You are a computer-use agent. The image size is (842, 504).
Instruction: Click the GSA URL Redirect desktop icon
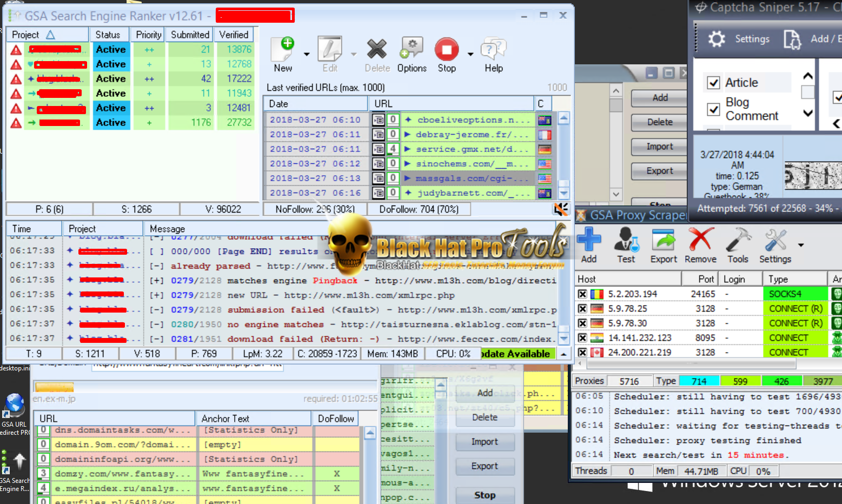pyautogui.click(x=14, y=406)
